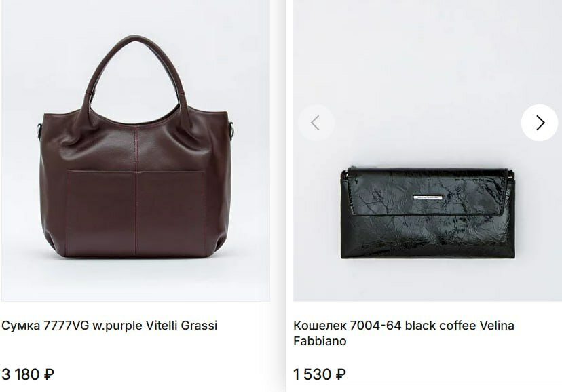Click the lower body of the black wallet
The image size is (562, 392).
click(428, 237)
